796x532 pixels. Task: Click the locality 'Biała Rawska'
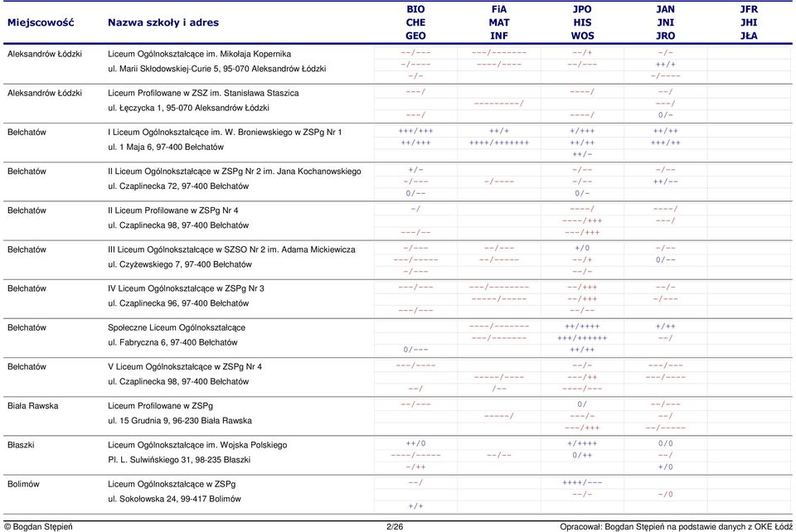32,406
